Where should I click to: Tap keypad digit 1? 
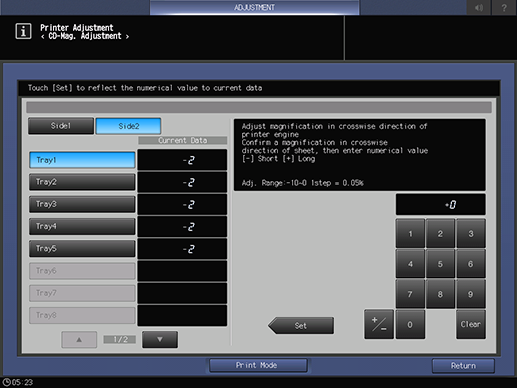(x=410, y=233)
